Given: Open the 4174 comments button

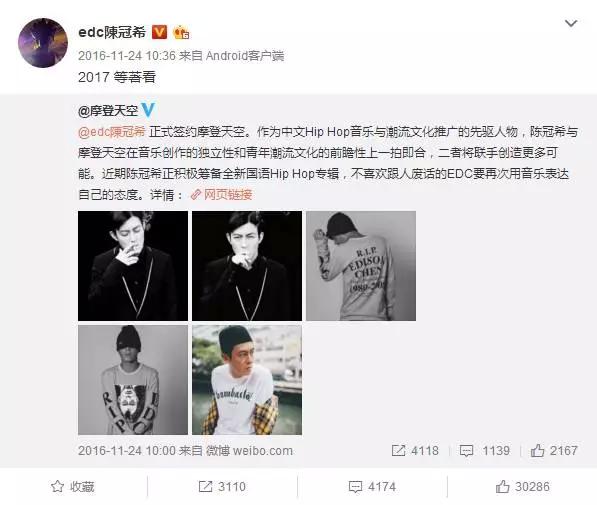Looking at the screenshot, I should [372, 486].
